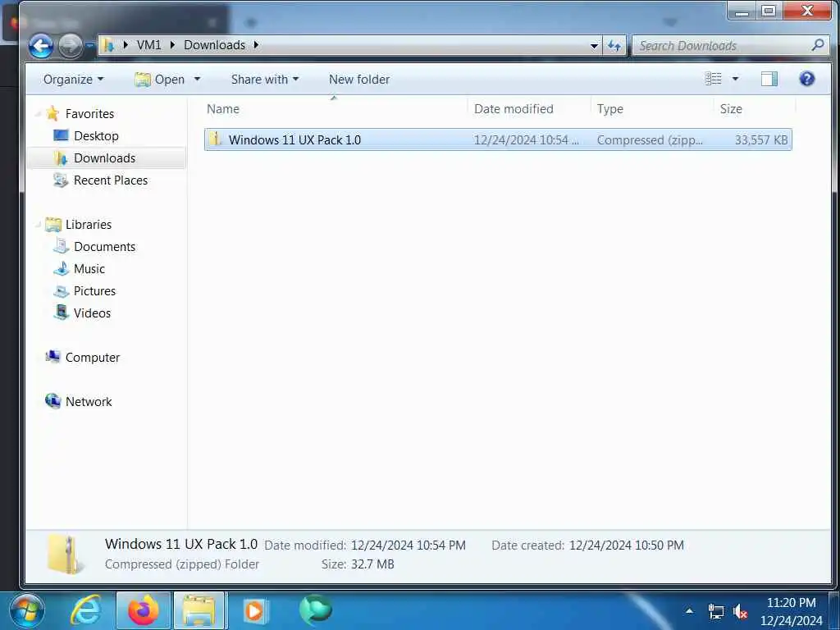Go back with the blue Back arrow

pyautogui.click(x=41, y=46)
